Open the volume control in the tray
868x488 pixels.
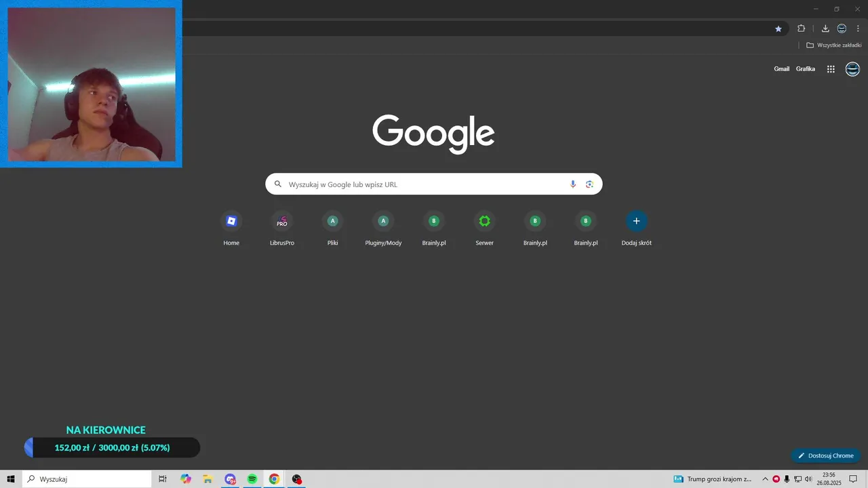[x=808, y=479]
